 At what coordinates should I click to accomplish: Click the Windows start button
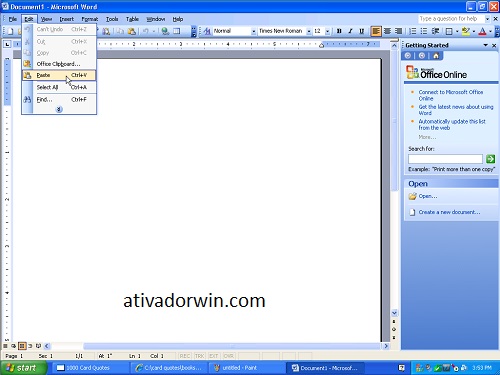click(23, 368)
